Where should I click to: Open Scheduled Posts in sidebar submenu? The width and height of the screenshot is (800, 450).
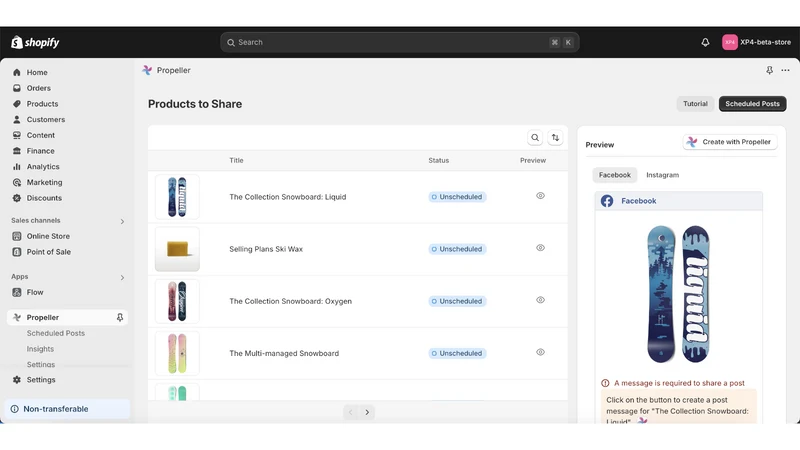(56, 333)
